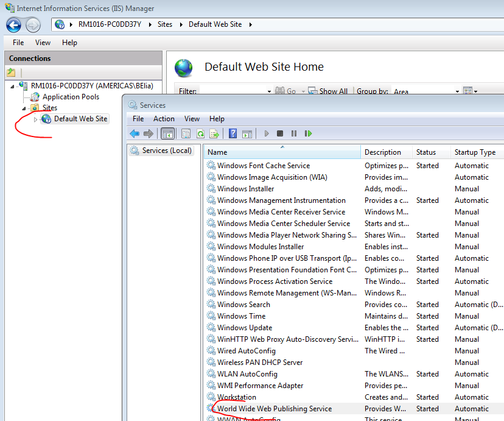This screenshot has height=421, width=504.
Task: Select the Workstation service row
Action: point(354,397)
